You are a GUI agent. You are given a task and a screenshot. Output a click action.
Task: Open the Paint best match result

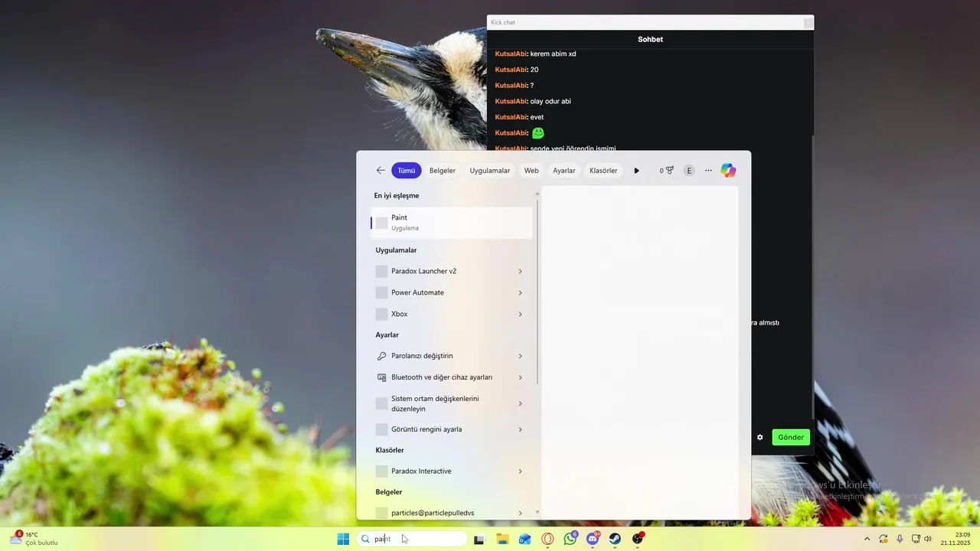point(452,223)
